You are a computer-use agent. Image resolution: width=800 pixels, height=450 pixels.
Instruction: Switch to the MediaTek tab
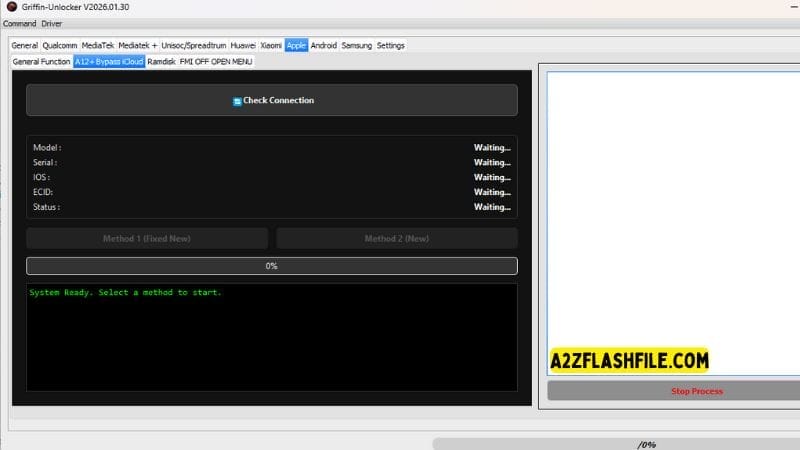click(97, 45)
